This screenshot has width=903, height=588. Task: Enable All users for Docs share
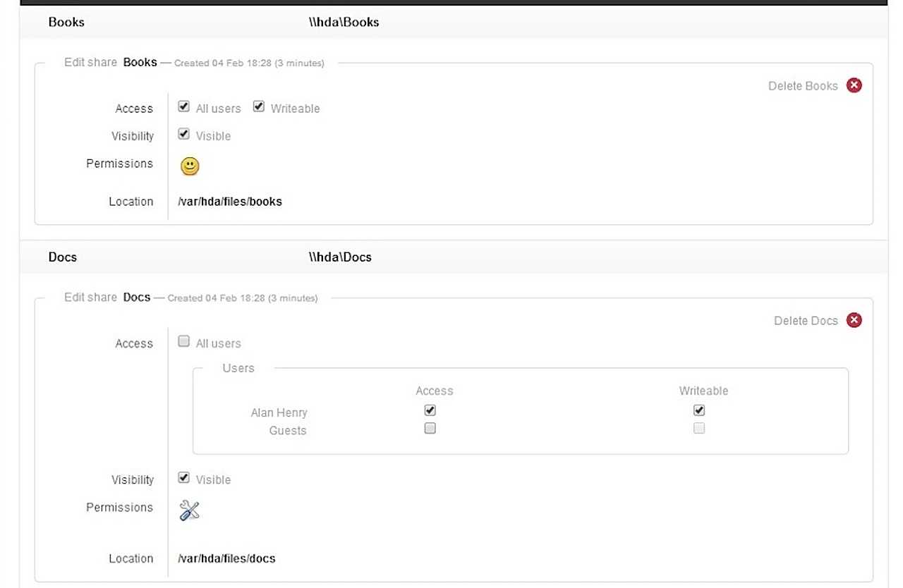[x=184, y=342]
